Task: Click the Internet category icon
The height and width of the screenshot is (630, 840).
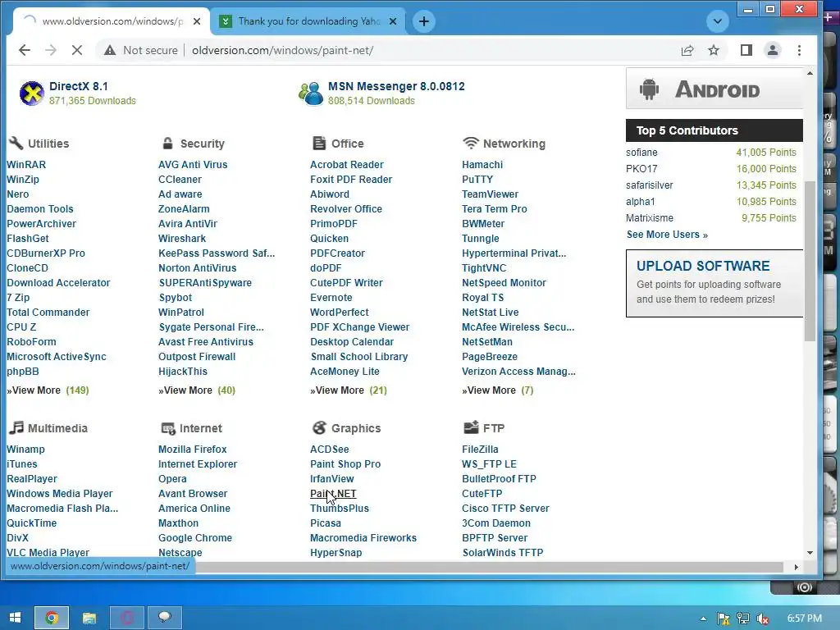Action: 167,428
